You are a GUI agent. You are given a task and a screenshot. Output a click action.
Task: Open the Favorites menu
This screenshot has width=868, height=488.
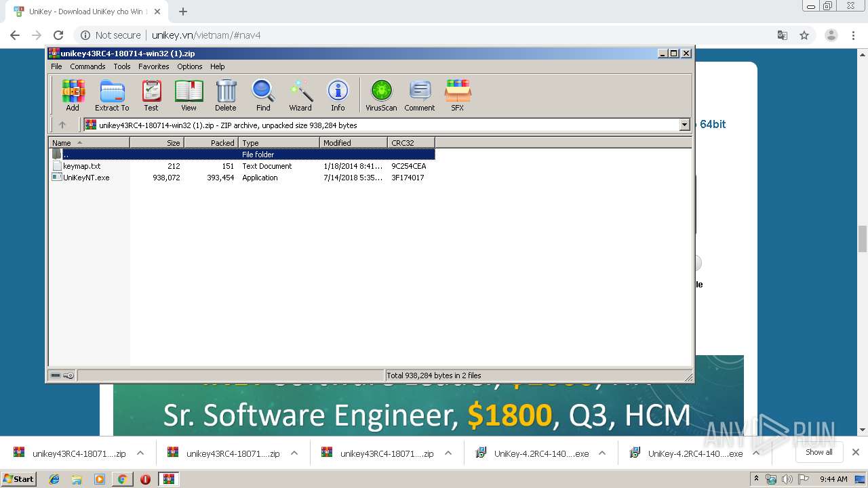(154, 66)
